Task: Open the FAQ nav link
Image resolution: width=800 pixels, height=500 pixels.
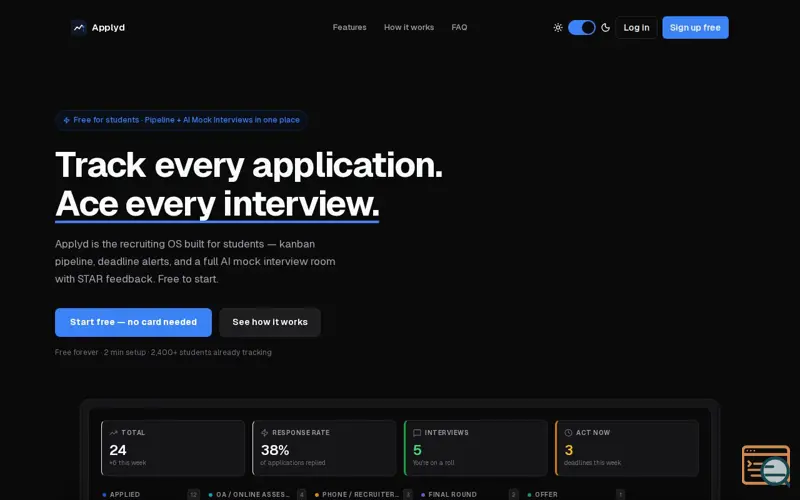Action: (459, 28)
